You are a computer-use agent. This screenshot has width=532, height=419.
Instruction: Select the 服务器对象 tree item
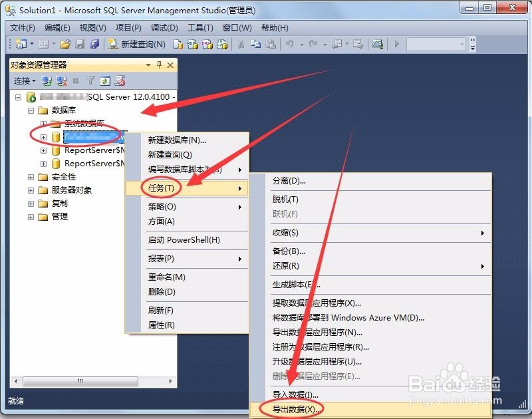pyautogui.click(x=72, y=190)
